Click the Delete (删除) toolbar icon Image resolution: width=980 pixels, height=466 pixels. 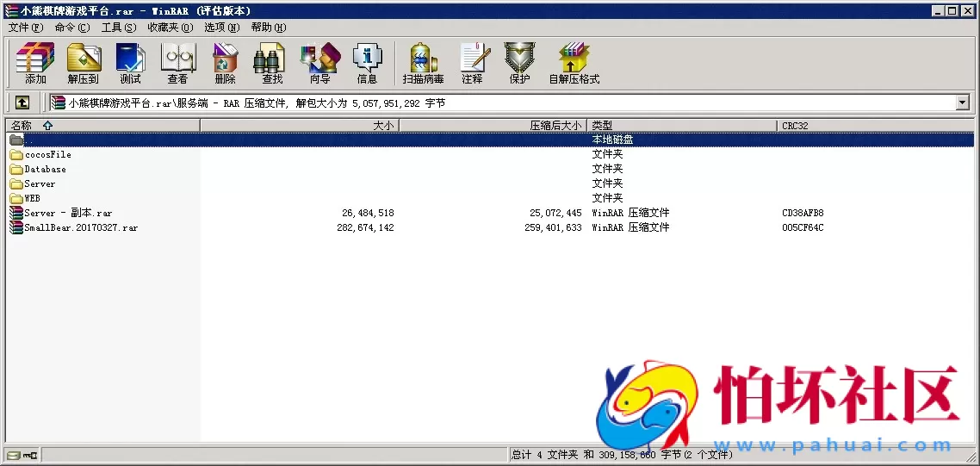pos(225,63)
